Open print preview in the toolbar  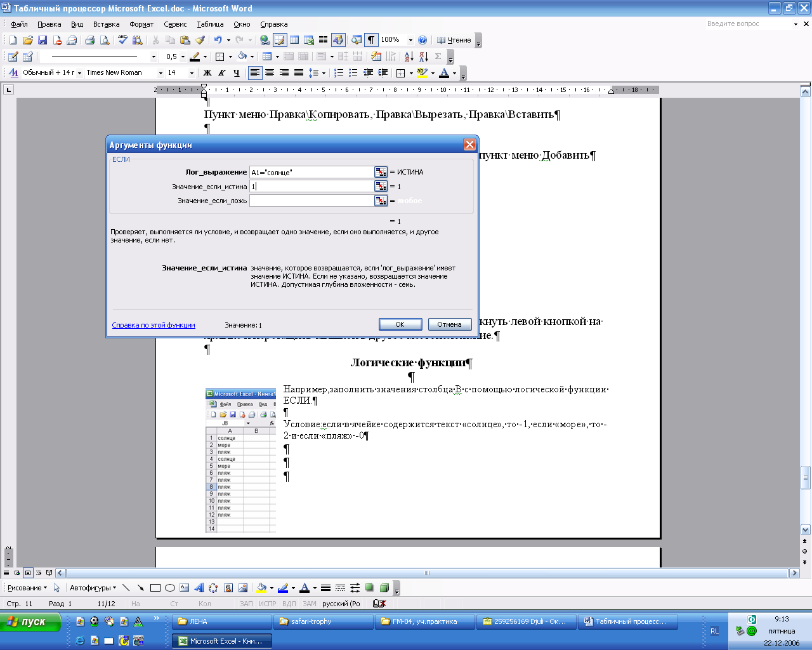(105, 40)
